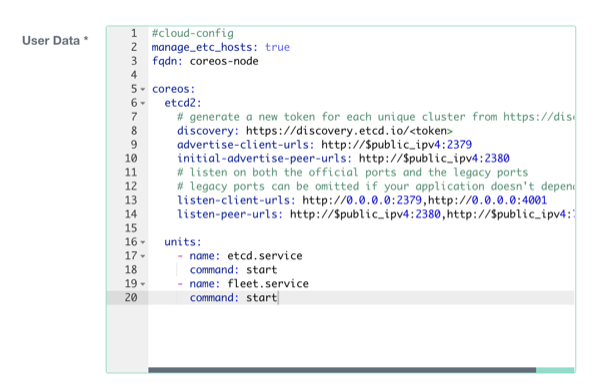Click line number 20 in gutter
Viewport: 600px width, 392px height.
pyautogui.click(x=131, y=297)
